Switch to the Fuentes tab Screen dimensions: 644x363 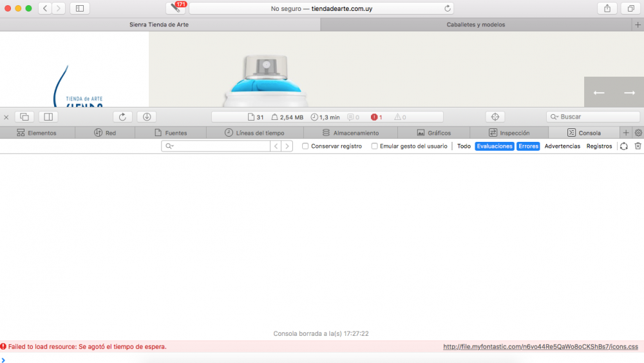click(x=171, y=133)
